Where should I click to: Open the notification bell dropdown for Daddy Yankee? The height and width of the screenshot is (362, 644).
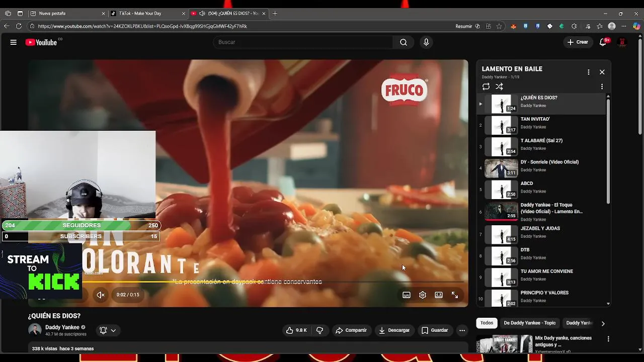(x=108, y=330)
